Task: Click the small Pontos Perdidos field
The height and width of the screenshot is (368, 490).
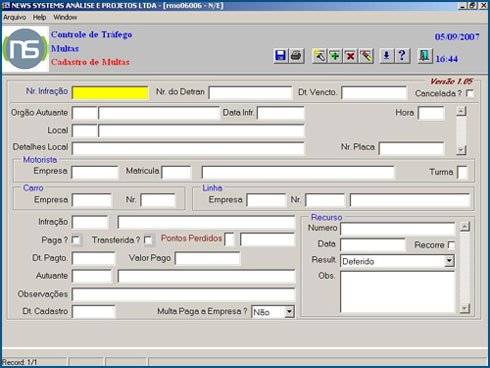Action: point(229,240)
